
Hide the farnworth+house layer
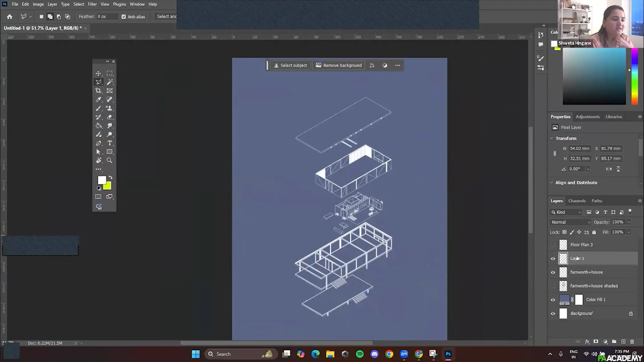pos(553,272)
